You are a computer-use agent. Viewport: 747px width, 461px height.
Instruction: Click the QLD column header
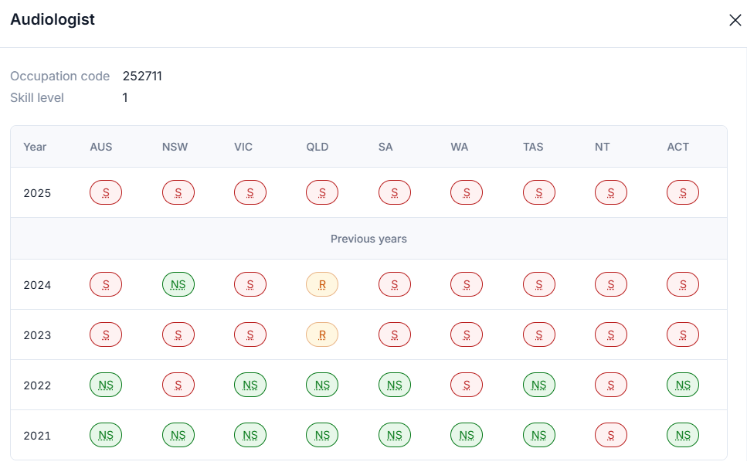coord(317,147)
